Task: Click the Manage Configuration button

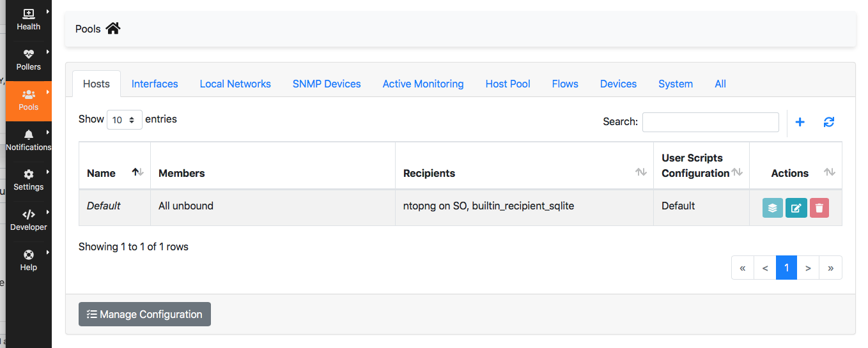Action: click(x=144, y=314)
